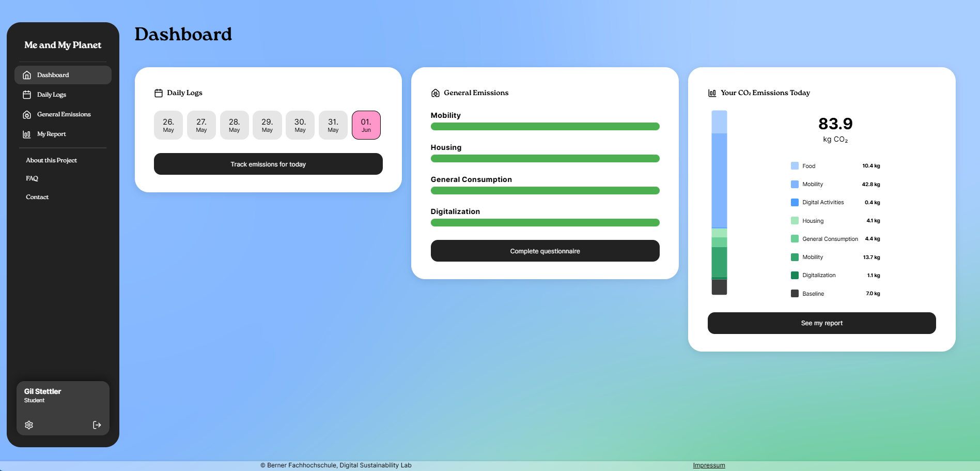
Task: Open About this Project page
Action: pos(51,160)
